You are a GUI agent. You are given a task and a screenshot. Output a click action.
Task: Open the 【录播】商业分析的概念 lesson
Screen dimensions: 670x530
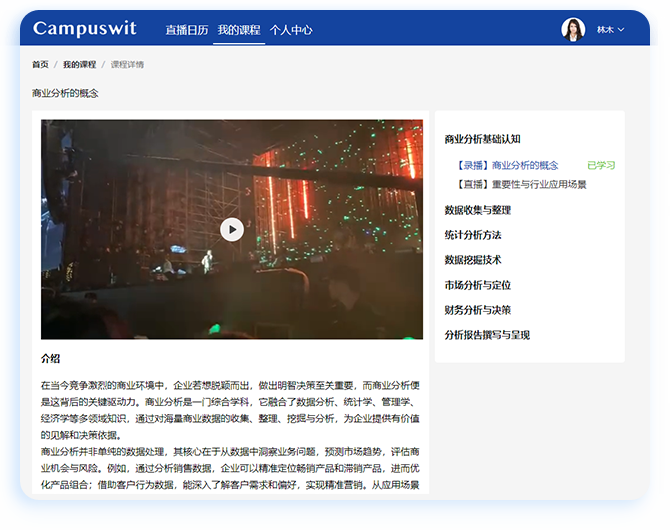[x=505, y=165]
